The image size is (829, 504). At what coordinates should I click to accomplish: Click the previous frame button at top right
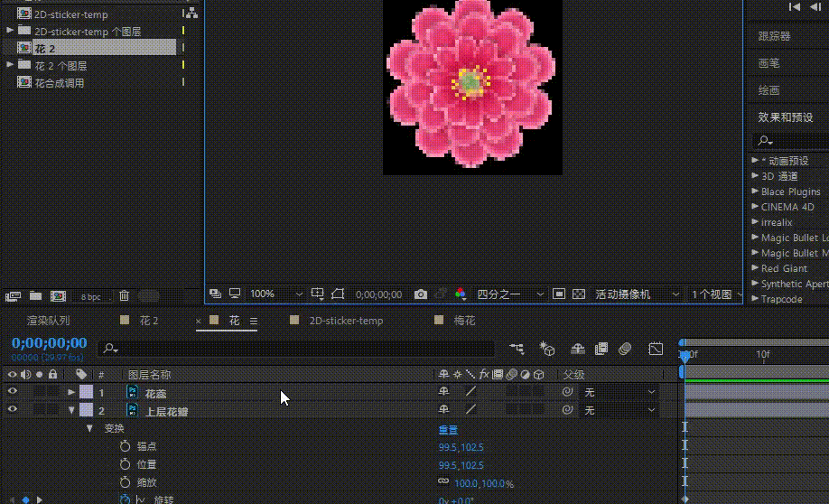(x=815, y=7)
